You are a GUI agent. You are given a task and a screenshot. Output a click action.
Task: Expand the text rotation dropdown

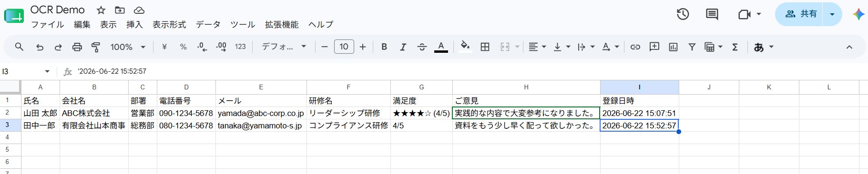617,47
